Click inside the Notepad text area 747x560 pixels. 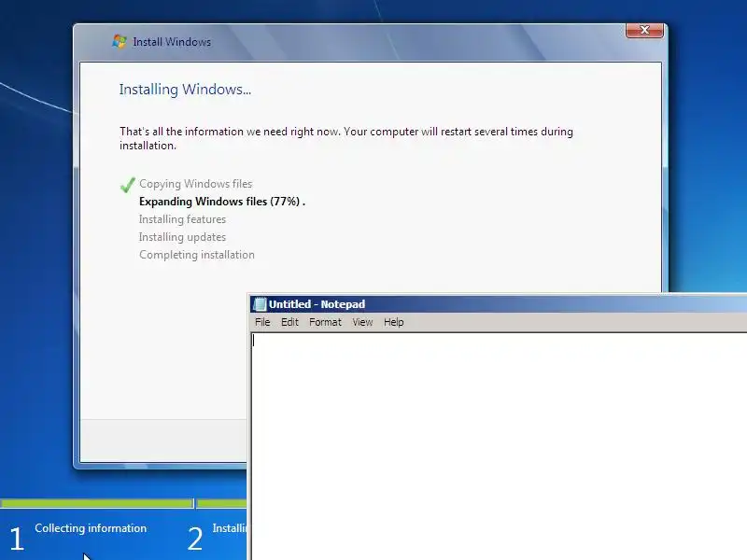pyautogui.click(x=499, y=446)
